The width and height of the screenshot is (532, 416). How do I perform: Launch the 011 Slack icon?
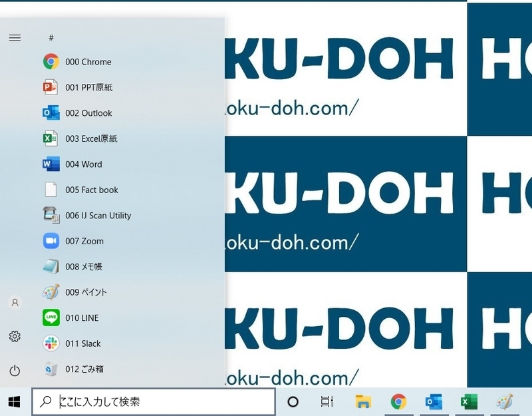[x=51, y=343]
